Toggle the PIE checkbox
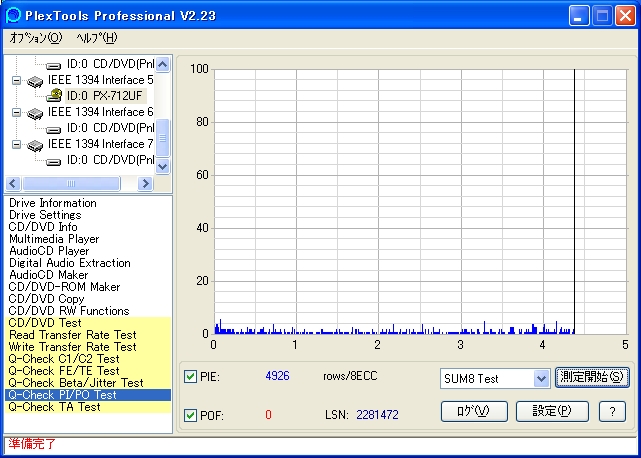The width and height of the screenshot is (641, 458). tap(190, 376)
